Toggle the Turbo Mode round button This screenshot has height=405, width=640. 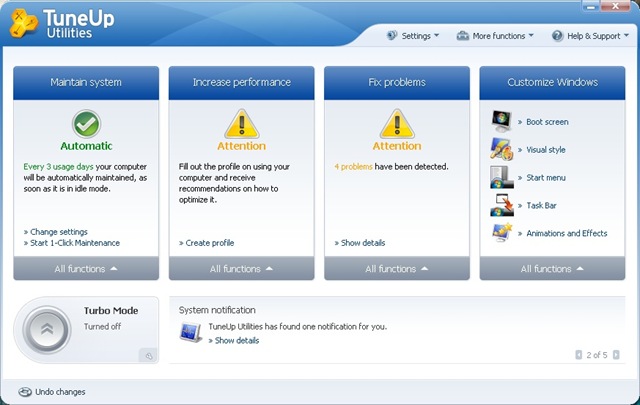(x=47, y=329)
